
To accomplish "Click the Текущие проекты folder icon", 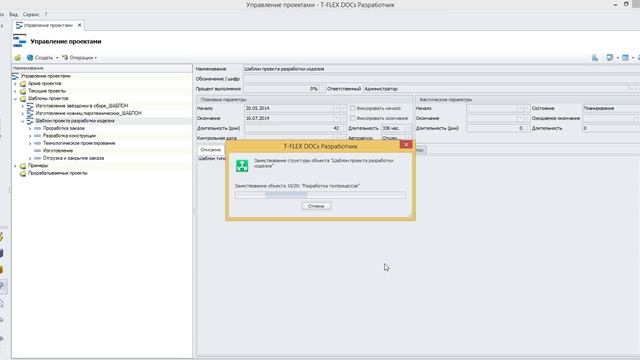I will [23, 91].
